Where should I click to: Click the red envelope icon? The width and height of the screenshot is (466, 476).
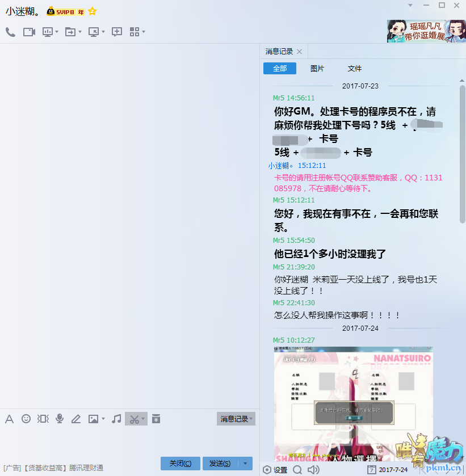point(156,419)
